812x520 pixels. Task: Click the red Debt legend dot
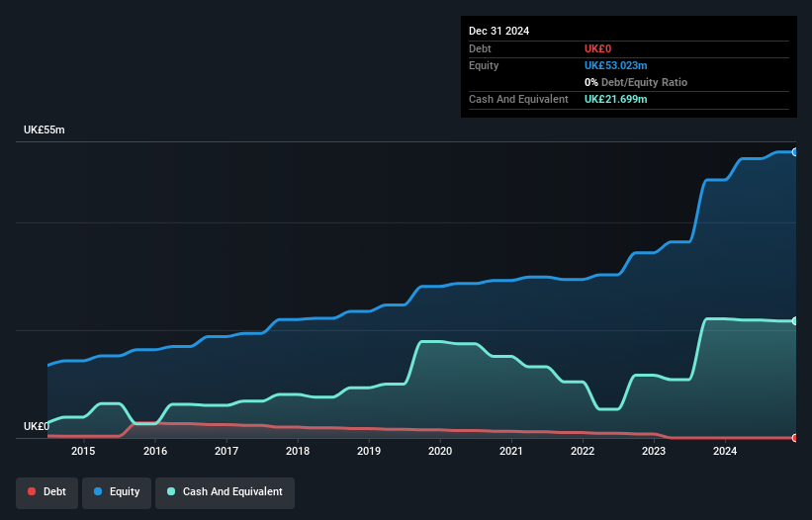(32, 491)
